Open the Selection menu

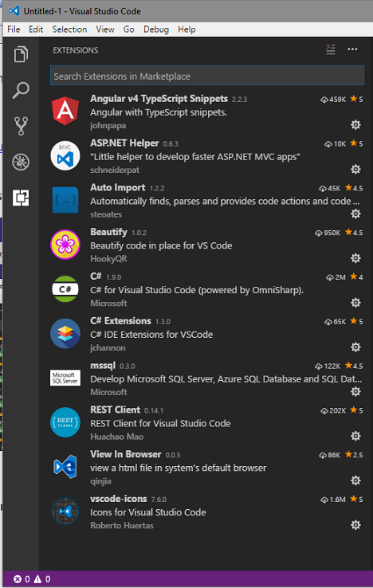click(x=69, y=29)
